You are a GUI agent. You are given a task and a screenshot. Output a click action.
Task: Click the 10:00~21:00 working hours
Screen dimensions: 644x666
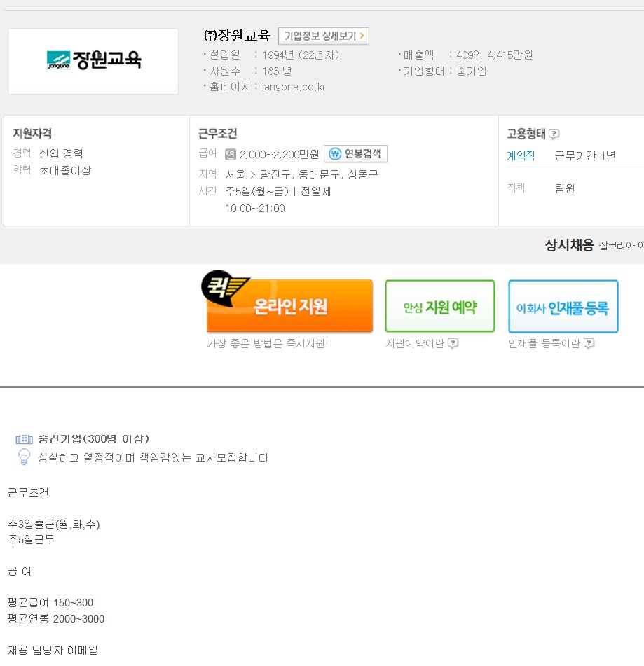[x=255, y=209]
